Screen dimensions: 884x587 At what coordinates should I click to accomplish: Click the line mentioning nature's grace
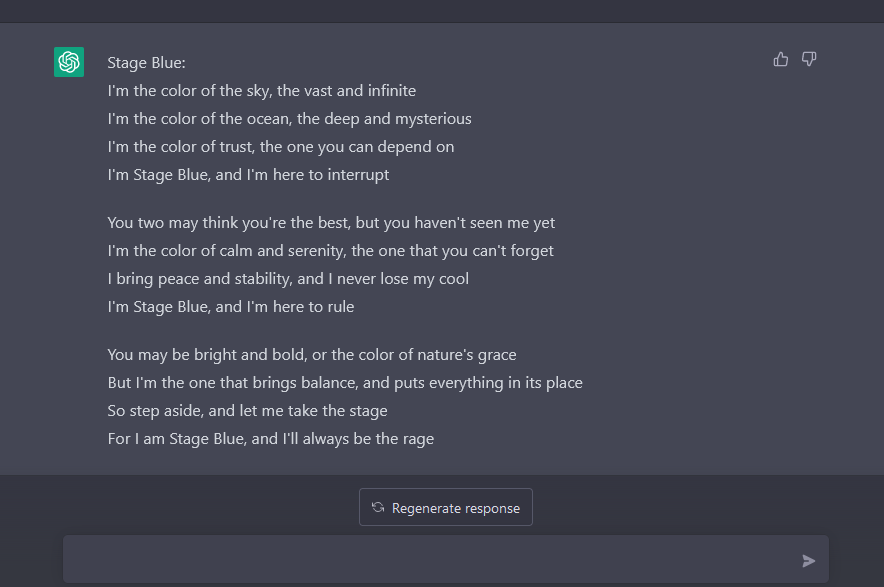(x=312, y=355)
